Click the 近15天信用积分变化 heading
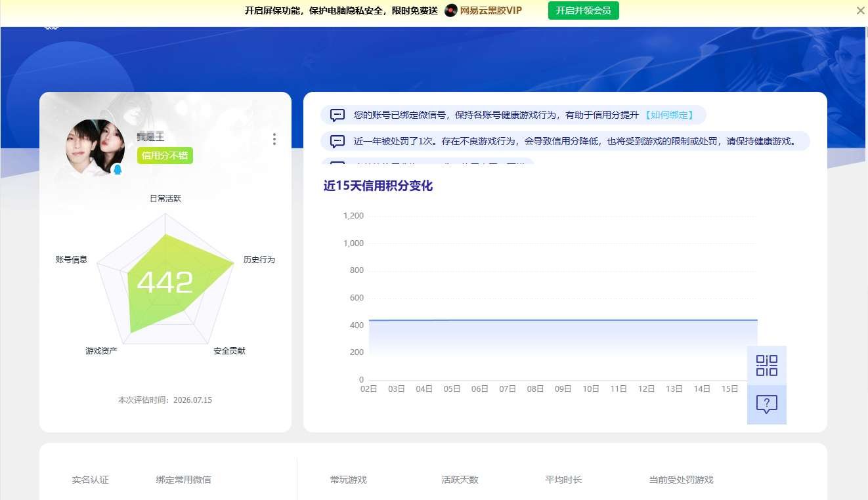Viewport: 868px width, 500px height. click(378, 186)
